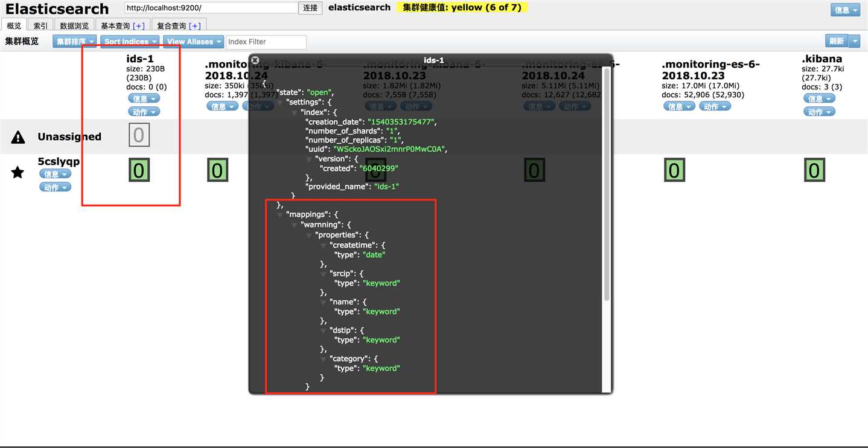Image resolution: width=868 pixels, height=448 pixels.
Task: Click the "creation_date" value 1540353175477
Action: pyautogui.click(x=401, y=121)
